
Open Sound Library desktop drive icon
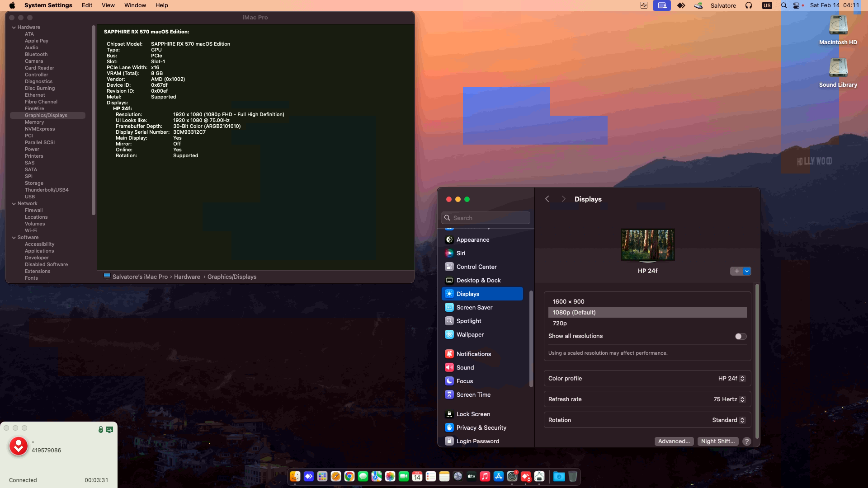[x=838, y=68]
